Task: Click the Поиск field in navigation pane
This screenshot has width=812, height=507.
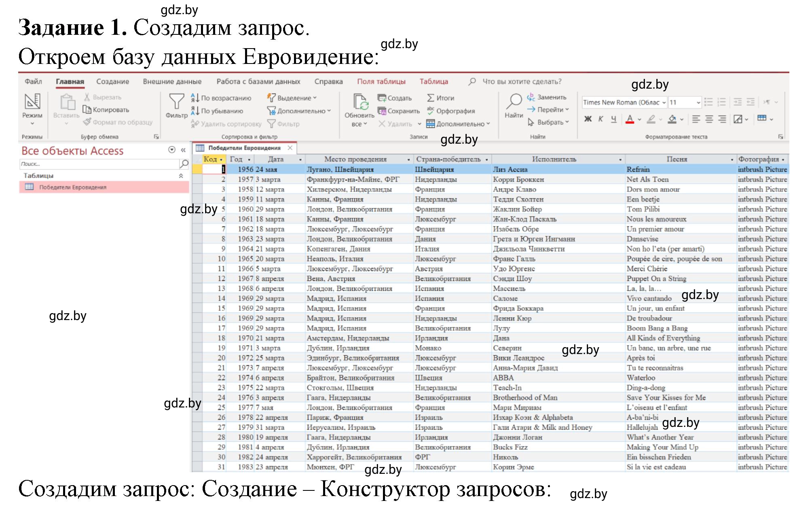Action: click(x=99, y=164)
